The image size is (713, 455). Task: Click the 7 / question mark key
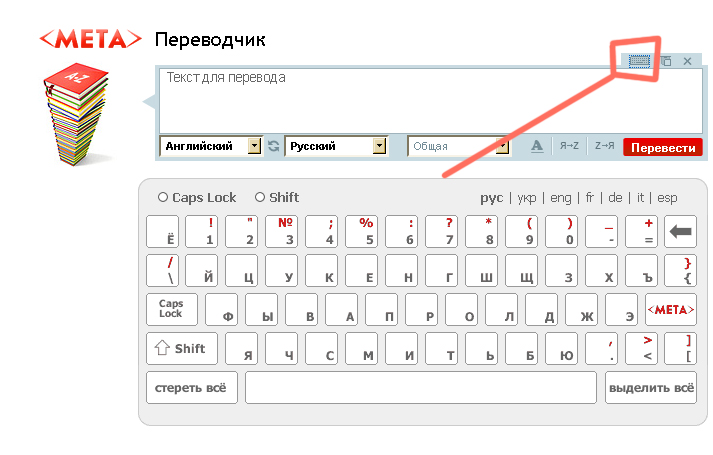(x=442, y=231)
